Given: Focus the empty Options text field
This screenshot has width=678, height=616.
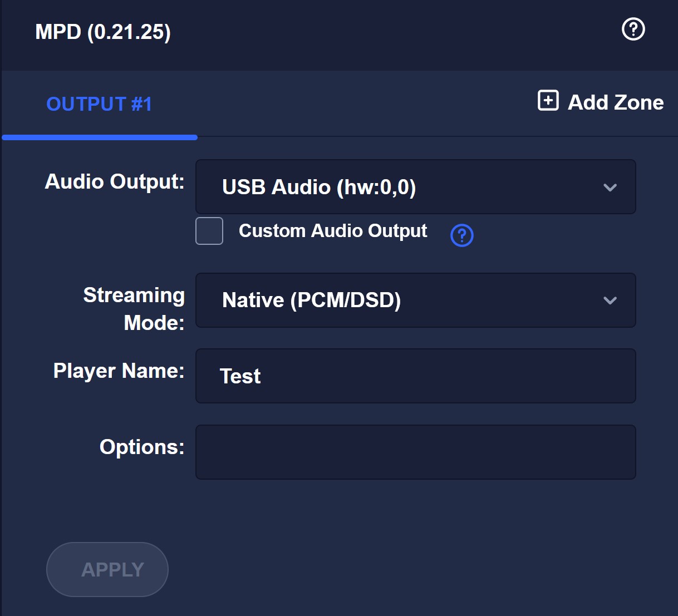Looking at the screenshot, I should (416, 452).
